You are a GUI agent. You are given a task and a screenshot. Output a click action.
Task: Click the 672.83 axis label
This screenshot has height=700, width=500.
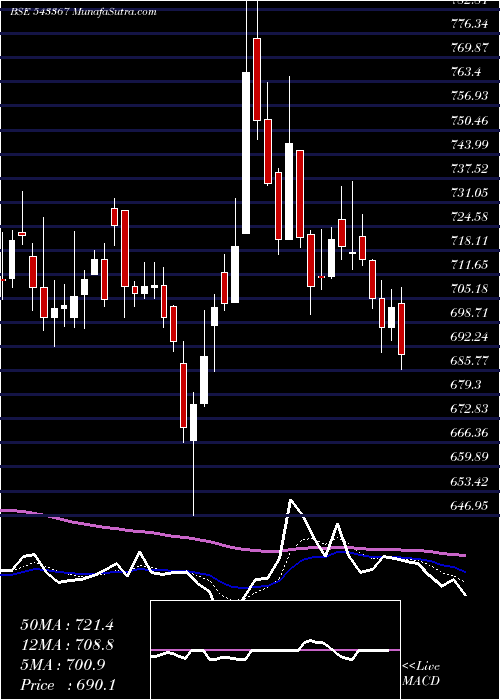pos(469,409)
